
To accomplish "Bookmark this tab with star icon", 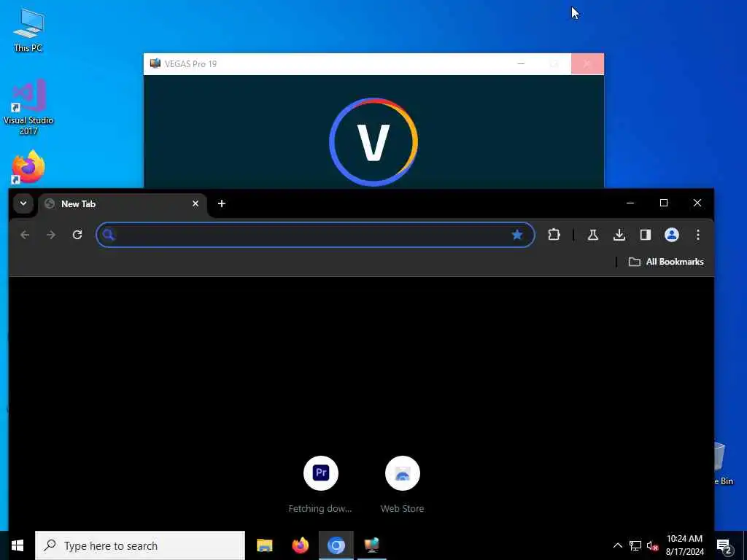I will point(517,235).
